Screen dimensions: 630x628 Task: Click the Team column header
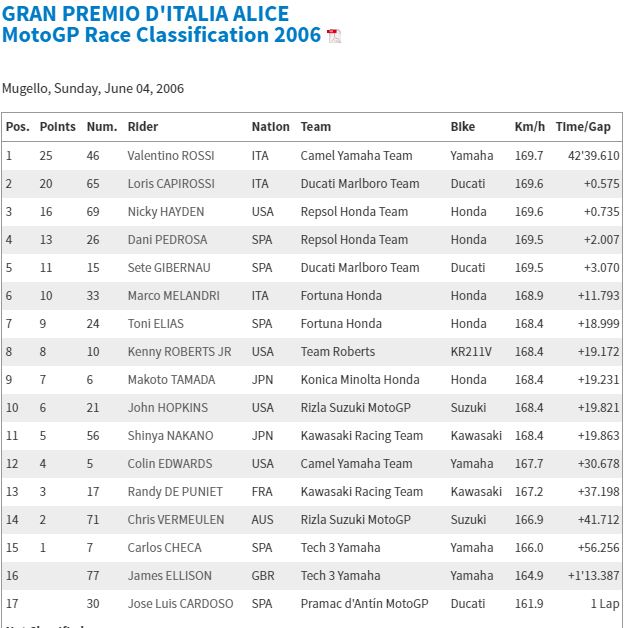[x=316, y=127]
